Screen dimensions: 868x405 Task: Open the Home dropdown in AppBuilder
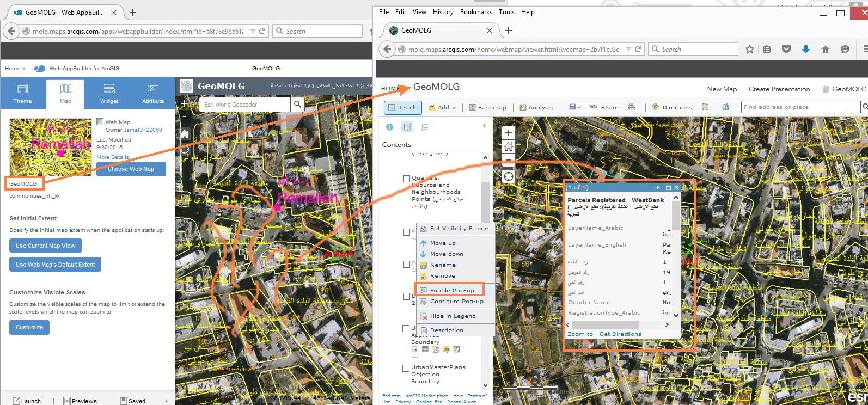click(x=15, y=68)
